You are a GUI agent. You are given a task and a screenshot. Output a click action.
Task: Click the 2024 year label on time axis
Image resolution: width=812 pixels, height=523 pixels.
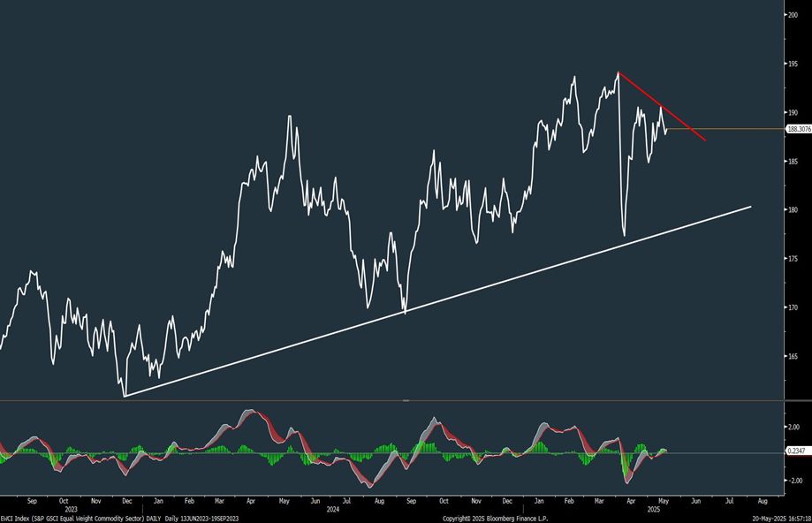pyautogui.click(x=333, y=510)
